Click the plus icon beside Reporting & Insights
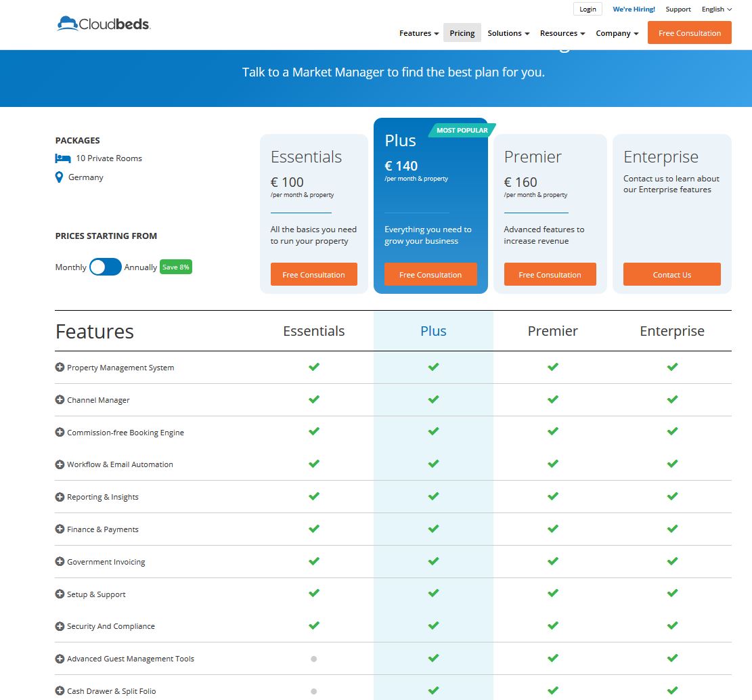The height and width of the screenshot is (700, 752). tap(60, 497)
